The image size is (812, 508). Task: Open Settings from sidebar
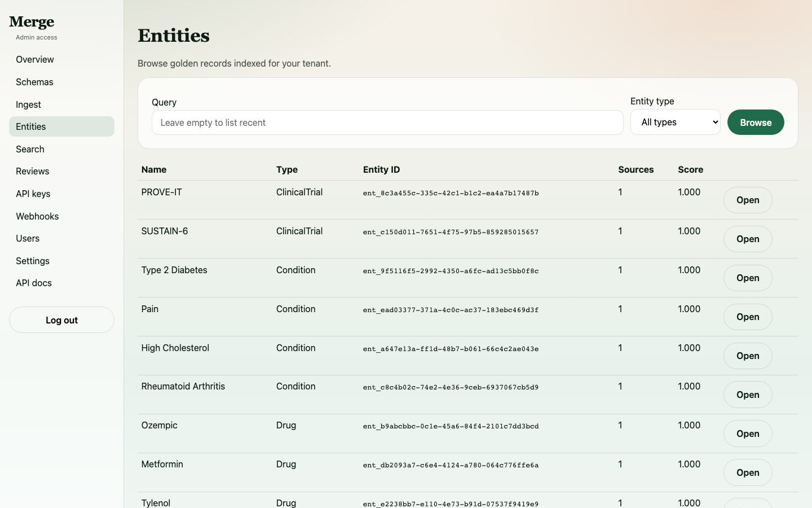(61, 261)
